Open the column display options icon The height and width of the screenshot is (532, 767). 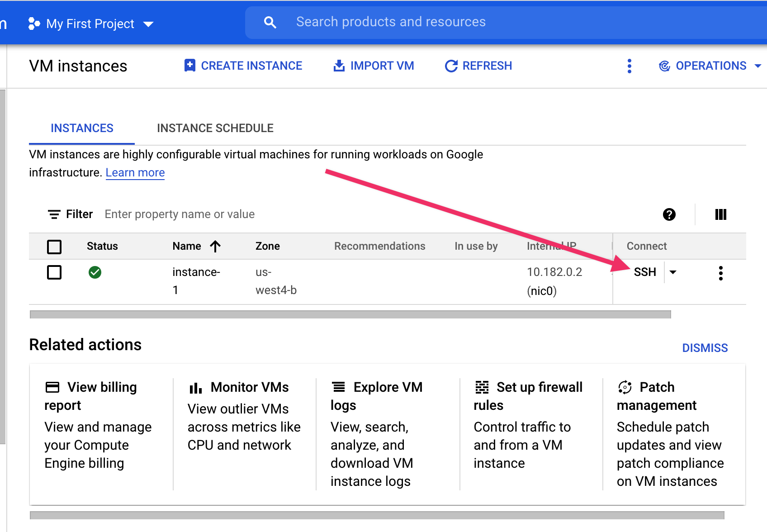click(720, 214)
